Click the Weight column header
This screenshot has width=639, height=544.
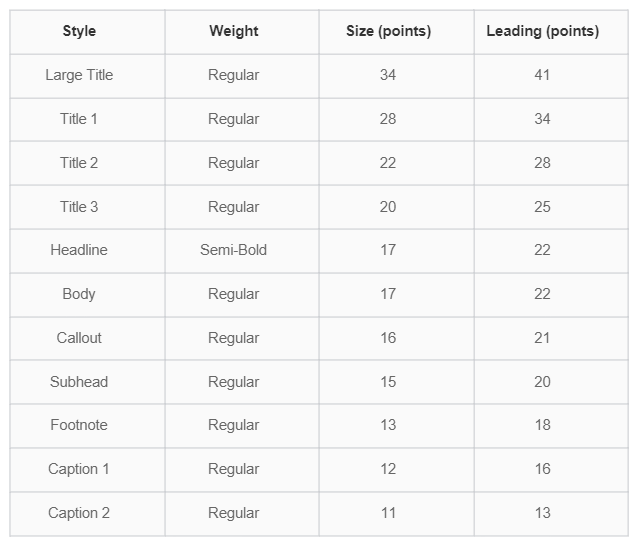pos(234,31)
